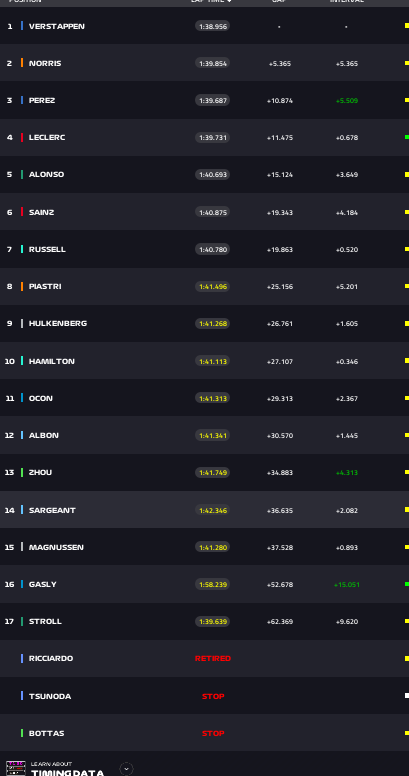Click Norris's orange team color bar
This screenshot has width=409, height=776.
click(x=22, y=63)
